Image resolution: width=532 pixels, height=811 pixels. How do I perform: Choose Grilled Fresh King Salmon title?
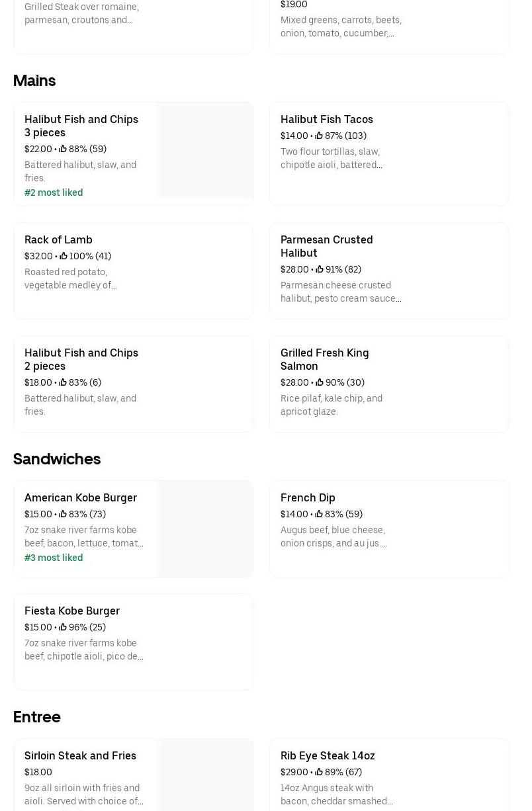324,359
